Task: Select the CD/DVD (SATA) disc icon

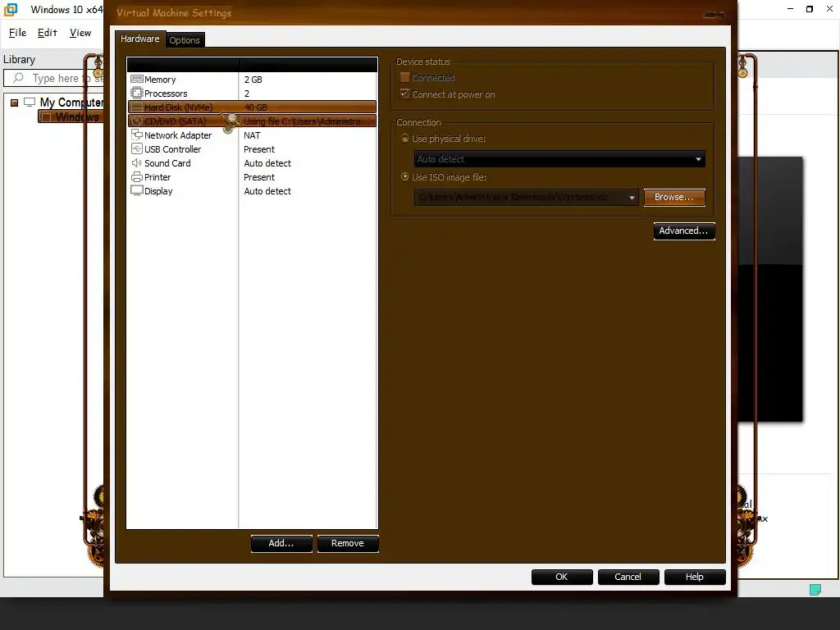Action: (137, 121)
